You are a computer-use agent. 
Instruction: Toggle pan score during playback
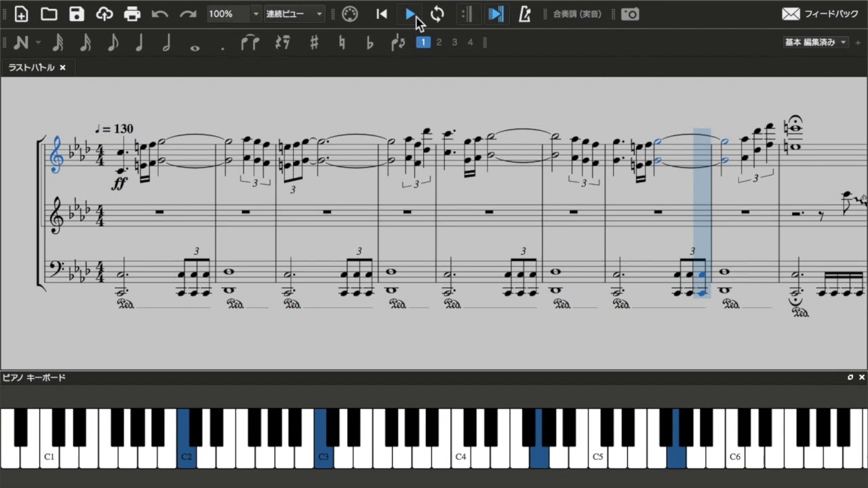[x=496, y=14]
